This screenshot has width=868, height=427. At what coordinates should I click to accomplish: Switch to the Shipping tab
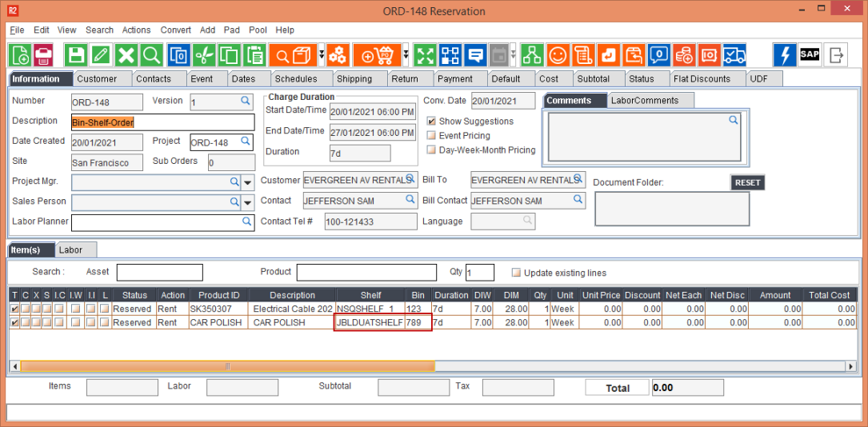point(354,79)
